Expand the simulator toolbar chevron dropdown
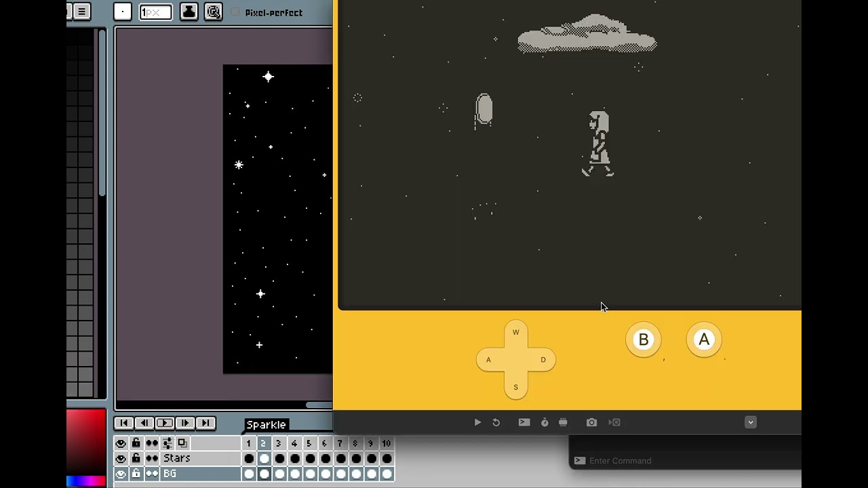 pos(750,422)
